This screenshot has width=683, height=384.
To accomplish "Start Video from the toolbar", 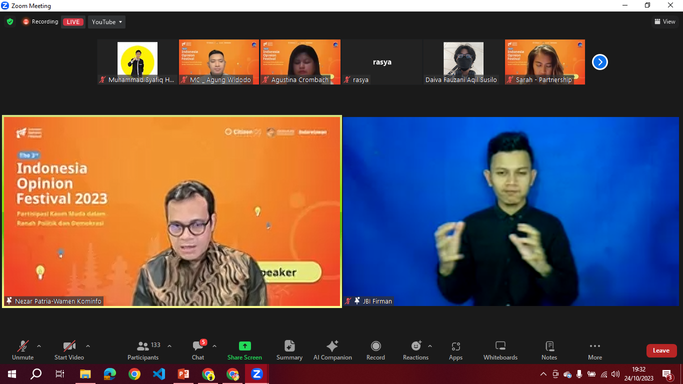I will 69,350.
